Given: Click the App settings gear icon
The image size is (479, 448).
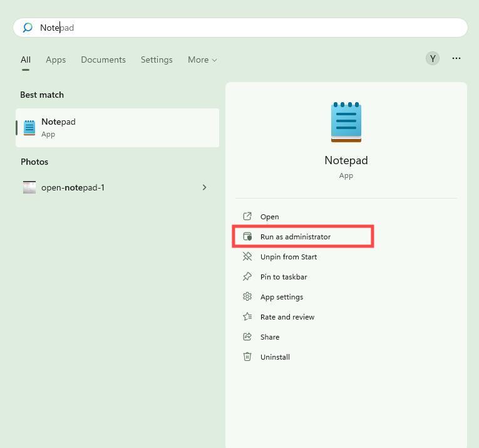Looking at the screenshot, I should click(247, 296).
